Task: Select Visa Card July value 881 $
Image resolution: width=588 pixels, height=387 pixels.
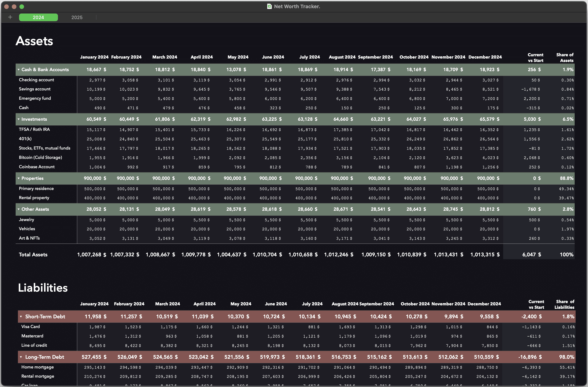Action: coord(314,327)
